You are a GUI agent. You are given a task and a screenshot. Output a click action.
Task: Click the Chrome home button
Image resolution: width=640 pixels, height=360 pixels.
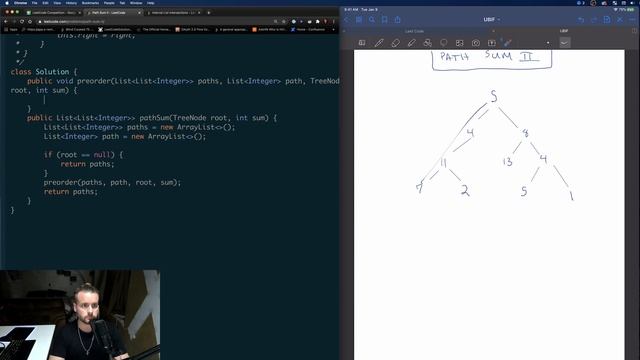[x=30, y=21]
